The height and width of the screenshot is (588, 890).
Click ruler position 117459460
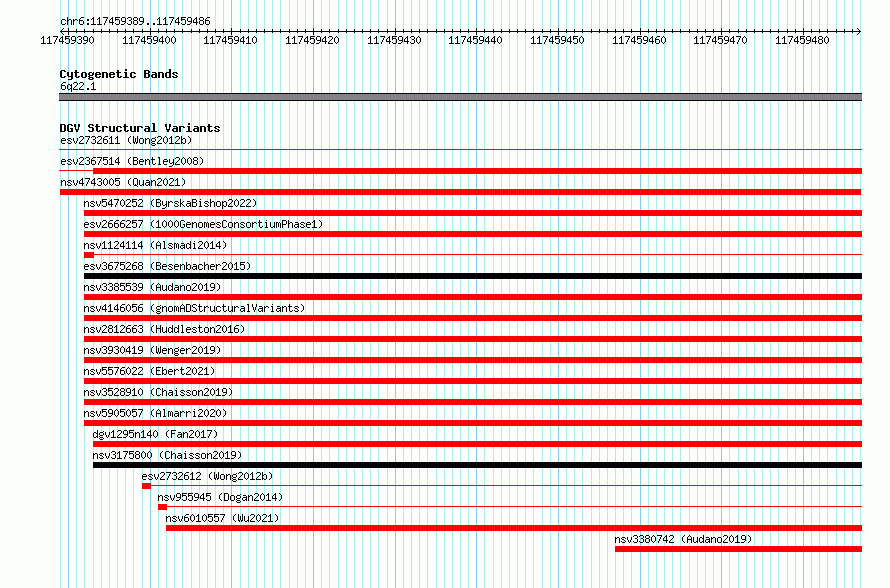coord(639,40)
